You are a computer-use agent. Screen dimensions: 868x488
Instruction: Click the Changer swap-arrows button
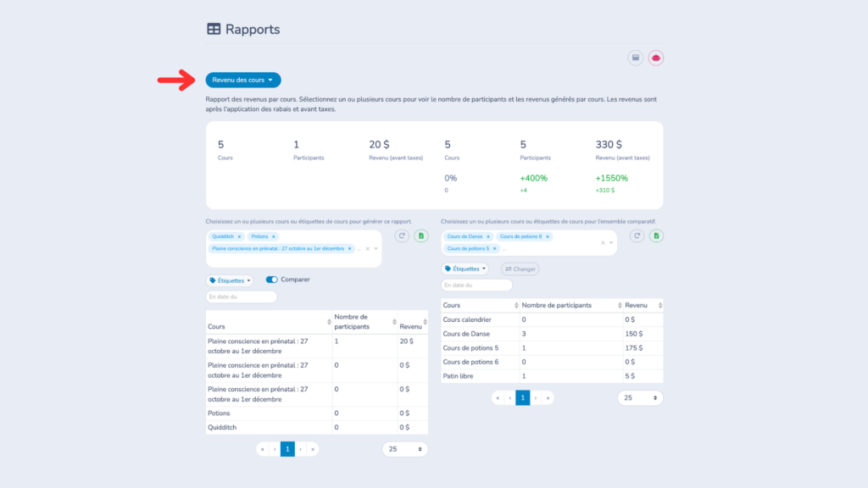coord(520,269)
